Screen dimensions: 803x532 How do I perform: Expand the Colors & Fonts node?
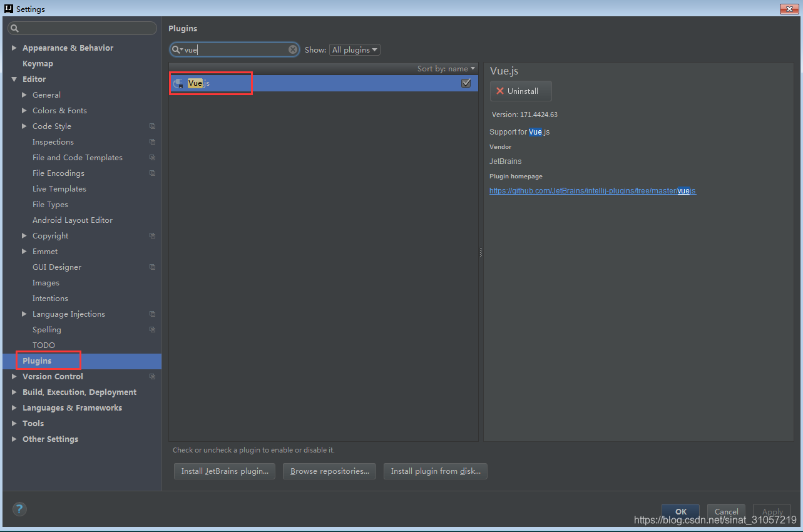pyautogui.click(x=24, y=110)
